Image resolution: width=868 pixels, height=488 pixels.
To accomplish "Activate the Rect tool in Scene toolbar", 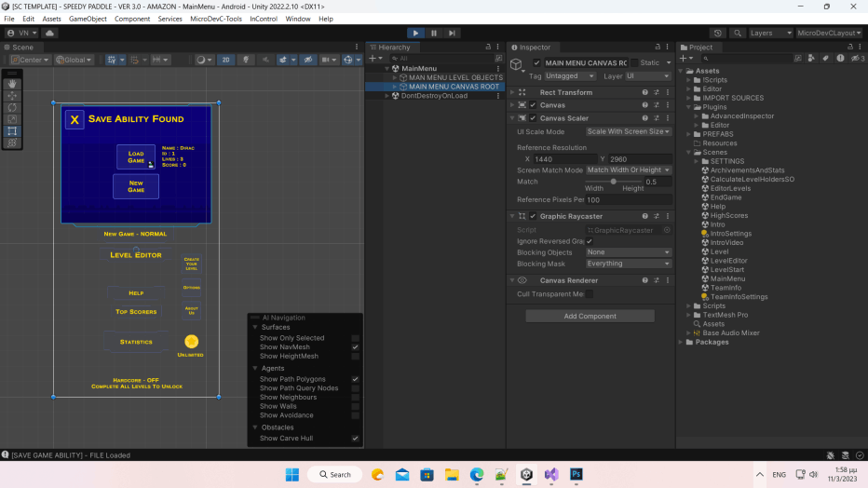I will tap(13, 131).
